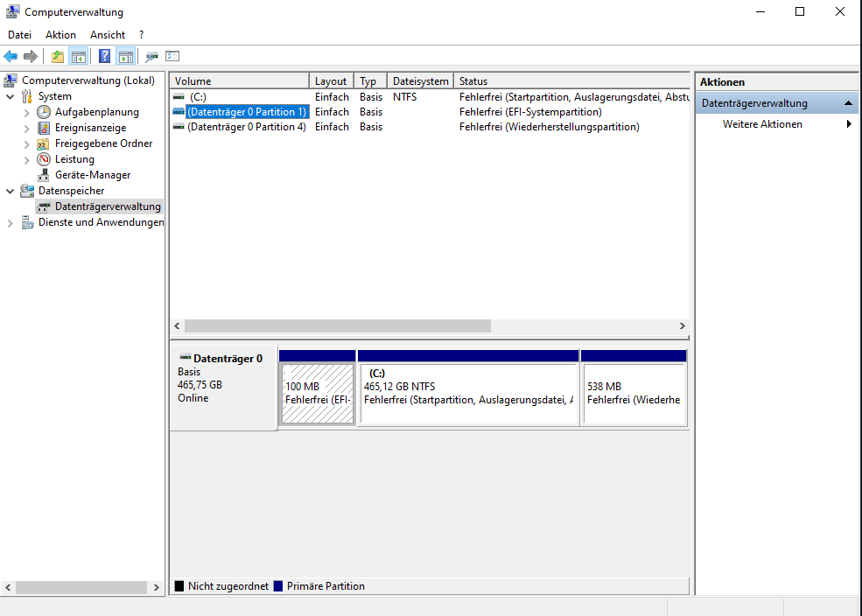The image size is (862, 616).
Task: Sort by the Volume column header
Action: pyautogui.click(x=240, y=80)
